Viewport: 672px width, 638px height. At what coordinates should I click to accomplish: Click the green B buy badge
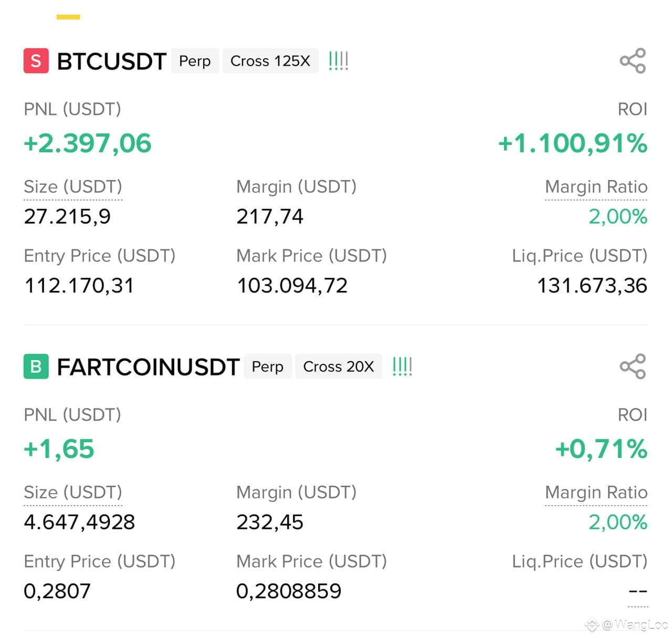point(36,367)
